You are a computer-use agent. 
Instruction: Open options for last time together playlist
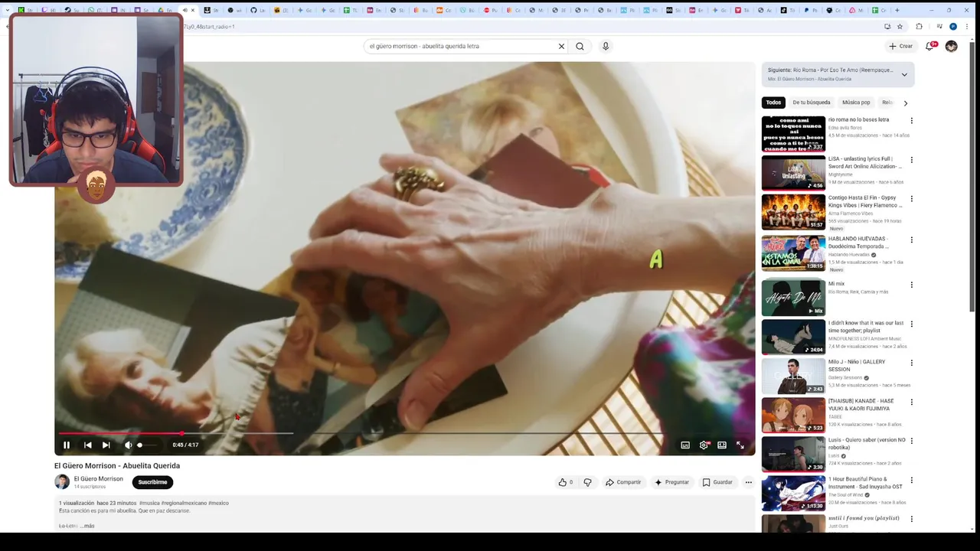coord(911,324)
